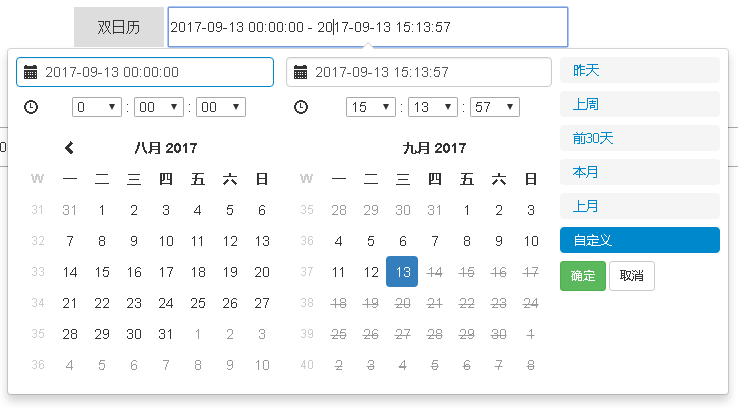Open the start minute dropdown
The height and width of the screenshot is (410, 738).
tap(158, 107)
